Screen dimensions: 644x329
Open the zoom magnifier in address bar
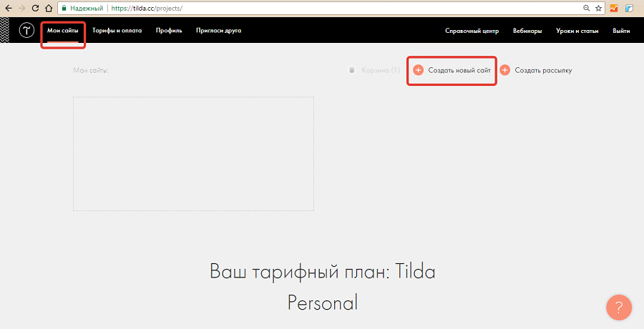587,8
